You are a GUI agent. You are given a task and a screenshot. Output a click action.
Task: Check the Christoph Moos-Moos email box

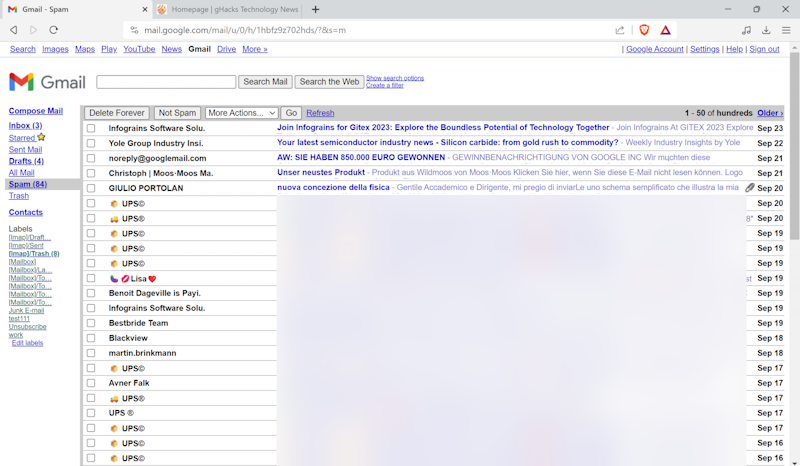coord(91,173)
